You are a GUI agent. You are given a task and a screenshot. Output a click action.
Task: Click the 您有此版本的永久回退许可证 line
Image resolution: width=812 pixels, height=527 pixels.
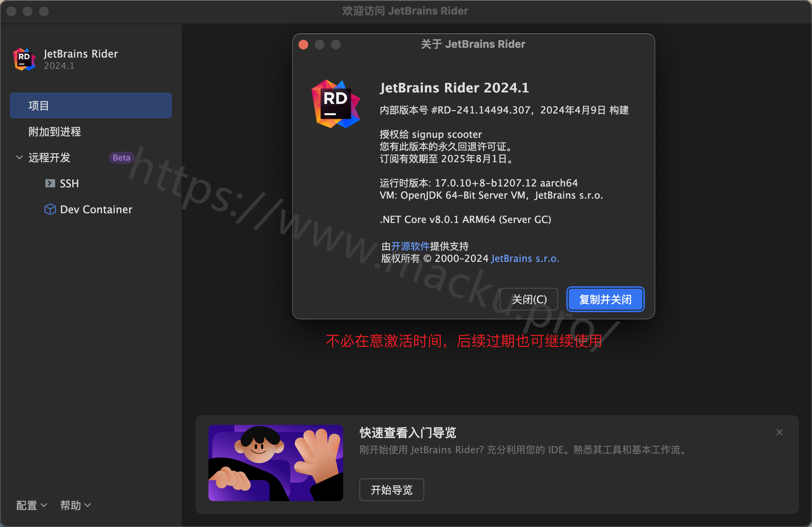447,146
